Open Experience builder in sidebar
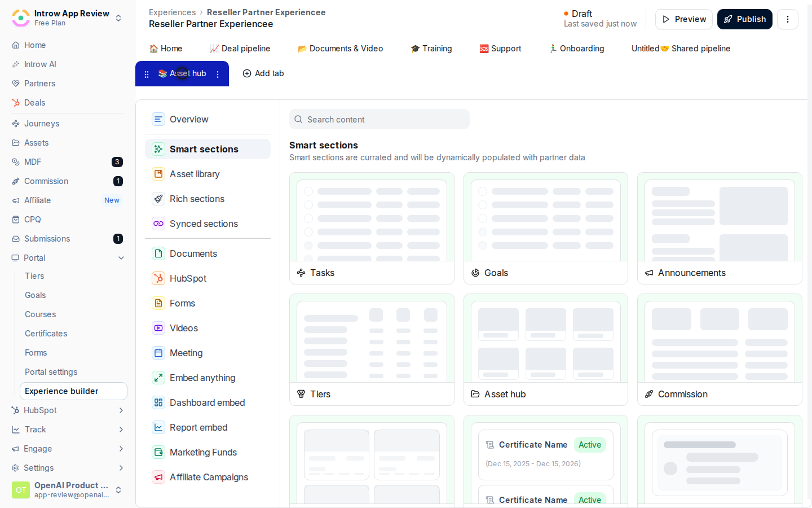Viewport: 812px width, 508px height. click(73, 391)
